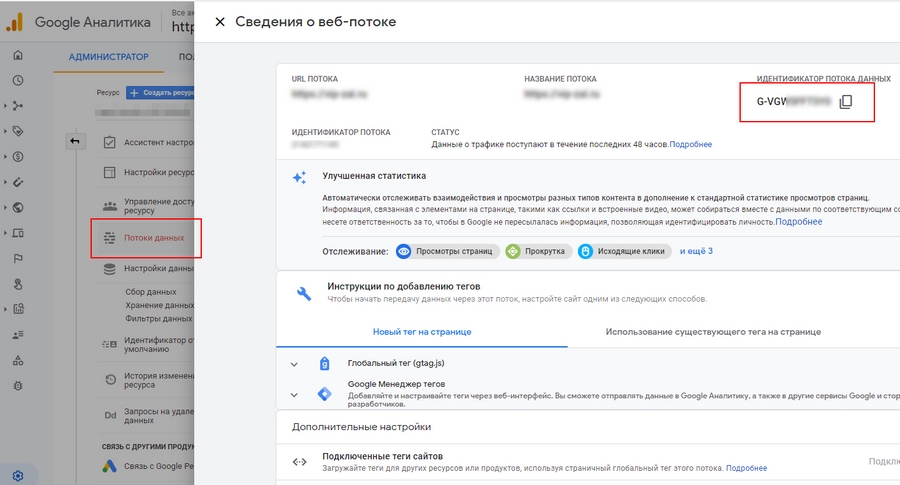Open the DebugView bug icon

(x=18, y=386)
